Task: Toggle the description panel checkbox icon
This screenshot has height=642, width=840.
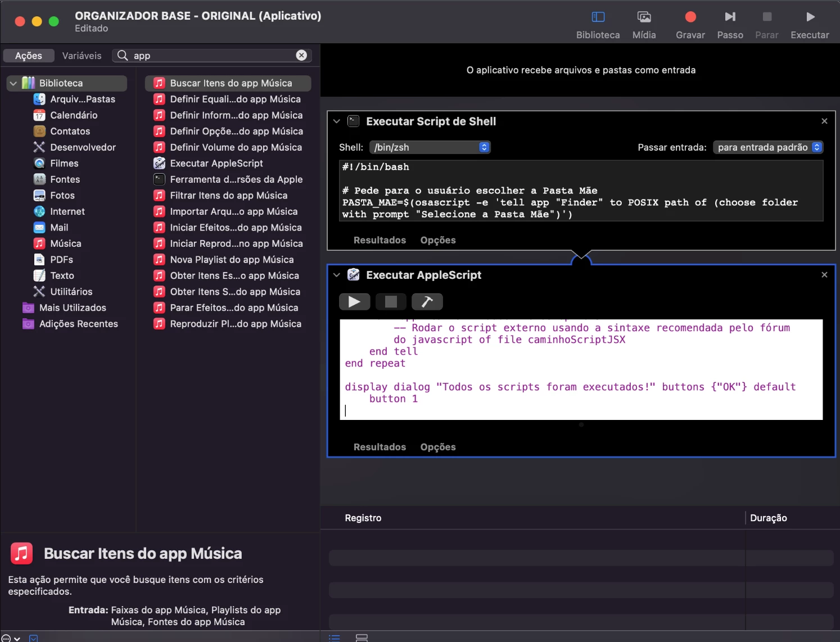Action: tap(34, 638)
